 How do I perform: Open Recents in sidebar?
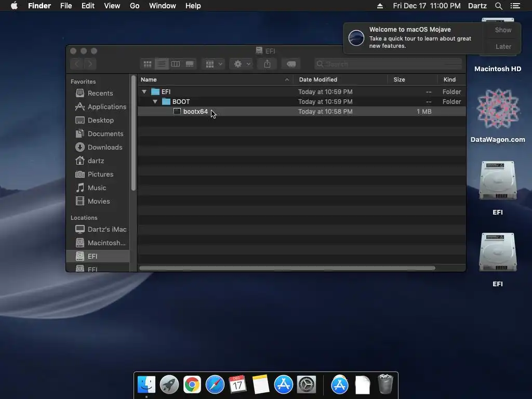(x=98, y=93)
